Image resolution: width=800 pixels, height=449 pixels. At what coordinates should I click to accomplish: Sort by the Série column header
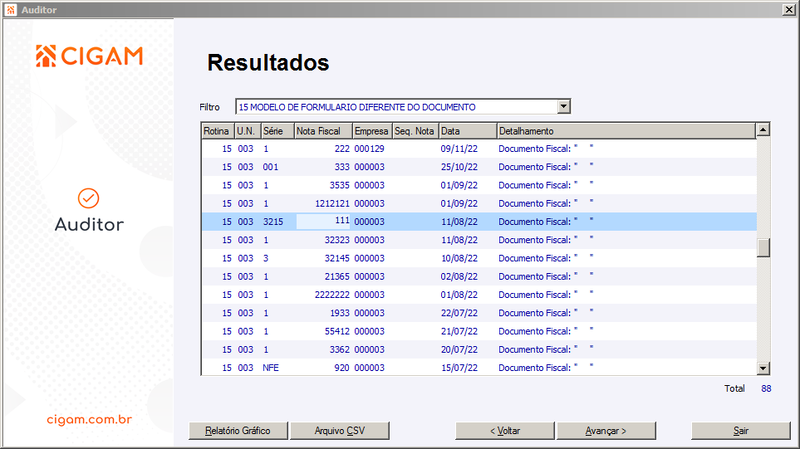pos(278,131)
